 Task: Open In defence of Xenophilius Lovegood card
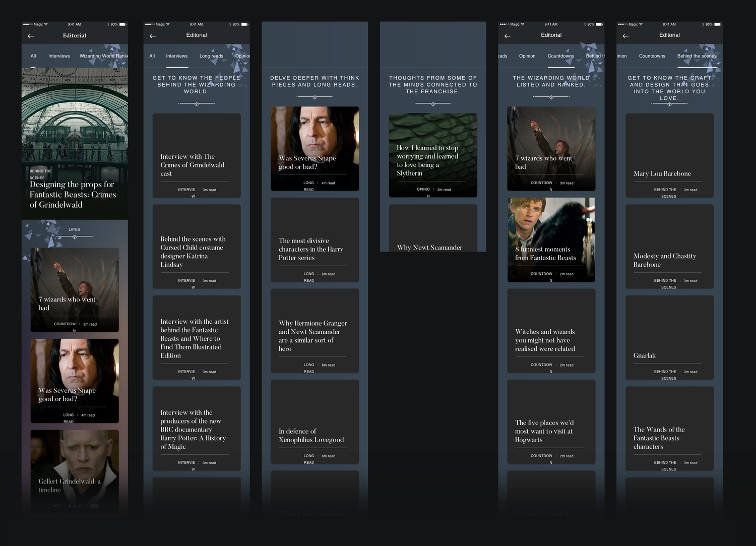315,421
